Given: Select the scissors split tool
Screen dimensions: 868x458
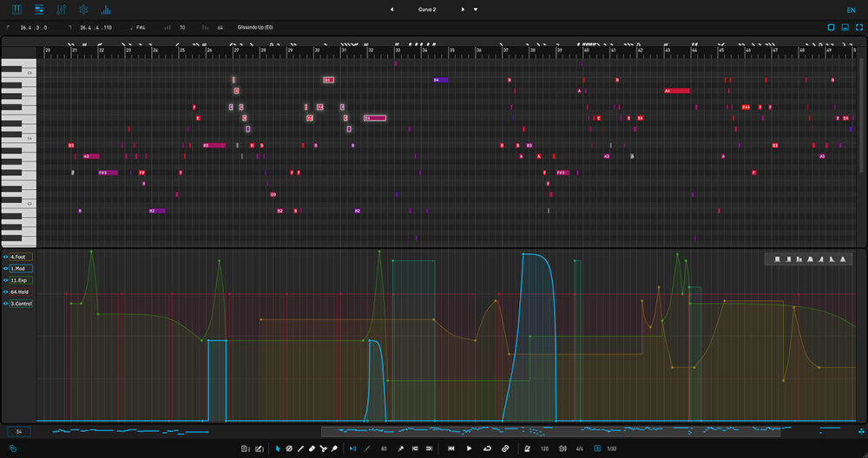Looking at the screenshot, I should tap(323, 448).
